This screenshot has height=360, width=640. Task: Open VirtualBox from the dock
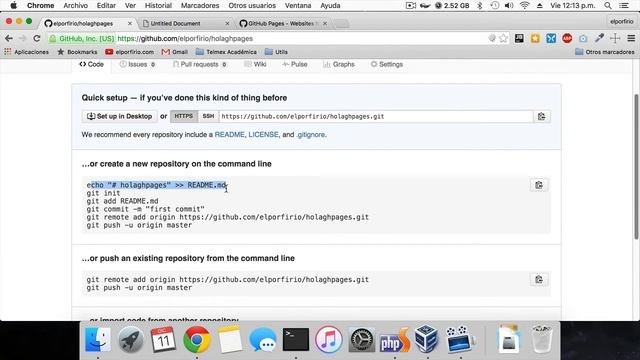427,339
